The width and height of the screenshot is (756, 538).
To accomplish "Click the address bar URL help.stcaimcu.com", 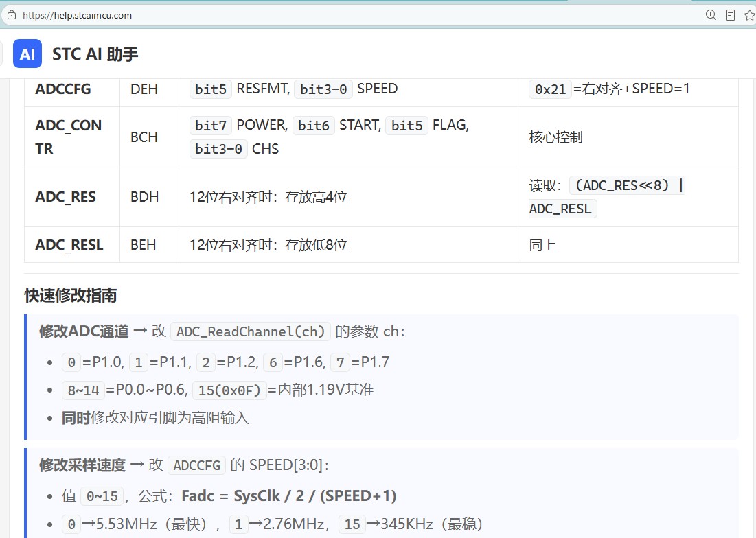I will (77, 15).
